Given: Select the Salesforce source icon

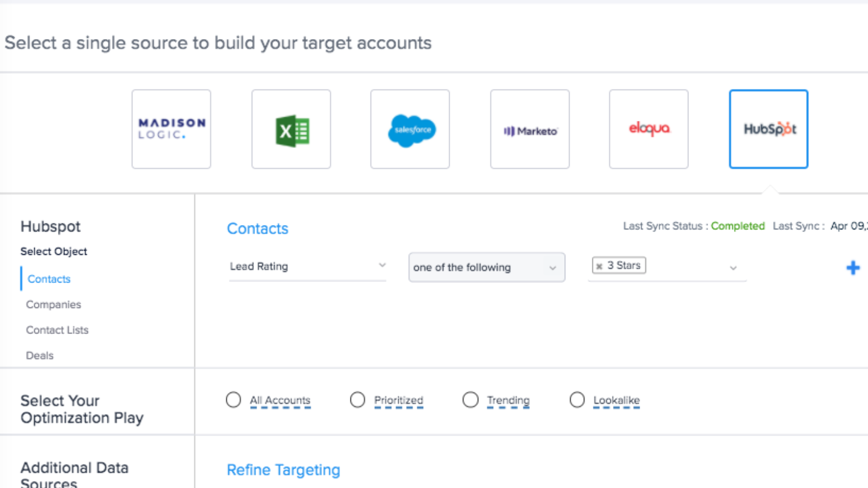Looking at the screenshot, I should tap(410, 129).
